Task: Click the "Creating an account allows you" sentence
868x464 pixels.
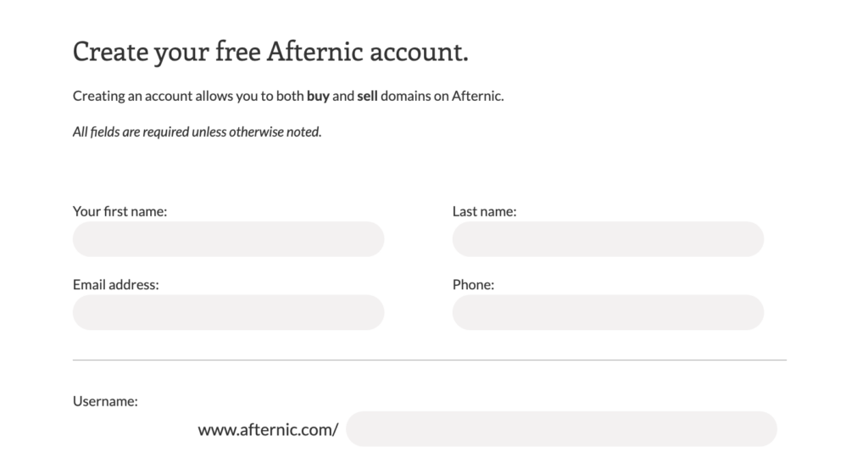Action: click(288, 96)
